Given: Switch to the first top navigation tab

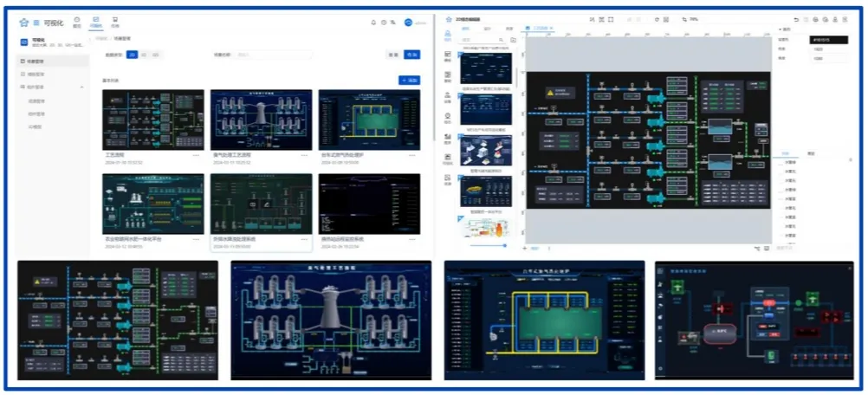Looking at the screenshot, I should pyautogui.click(x=77, y=23).
